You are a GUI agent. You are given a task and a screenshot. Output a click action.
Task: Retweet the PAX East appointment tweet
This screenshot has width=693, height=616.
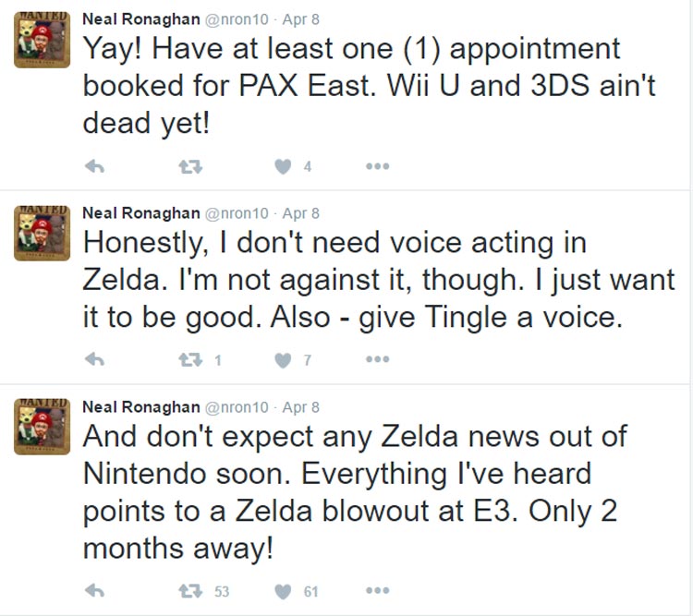(188, 167)
